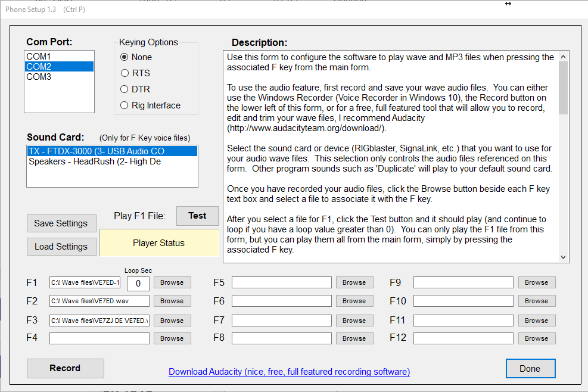Open the Download Audacity link
This screenshot has height=392, width=588.
289,372
